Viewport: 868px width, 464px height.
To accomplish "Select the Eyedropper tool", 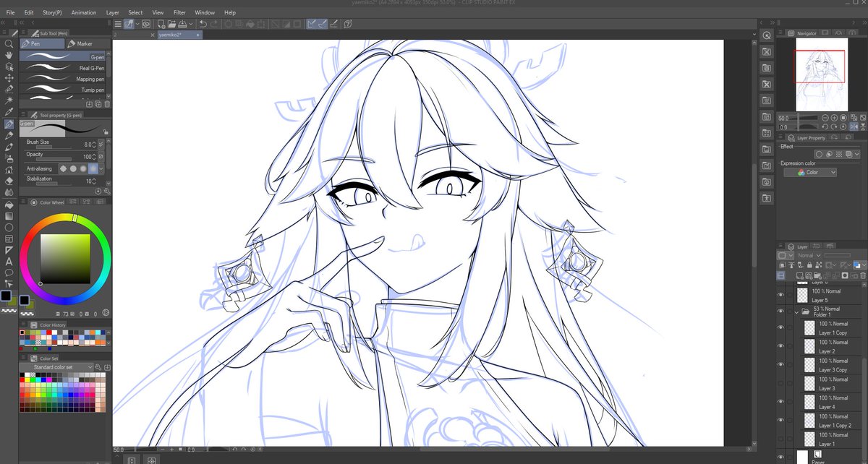I will point(9,112).
